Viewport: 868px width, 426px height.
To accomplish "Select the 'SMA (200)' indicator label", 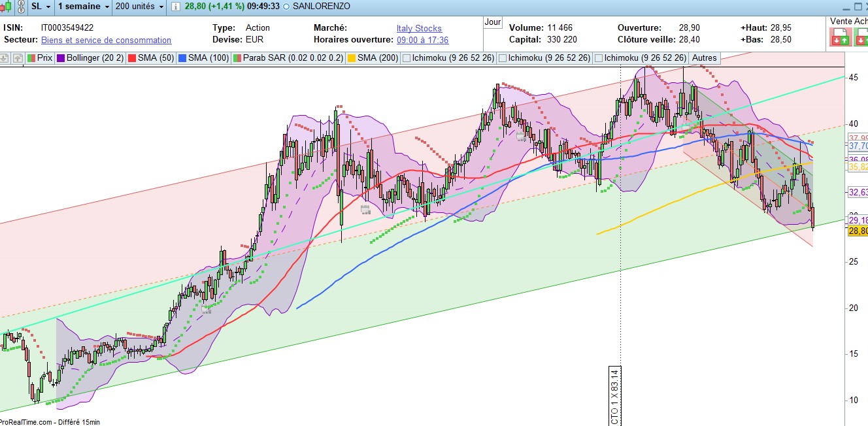I will (x=378, y=57).
